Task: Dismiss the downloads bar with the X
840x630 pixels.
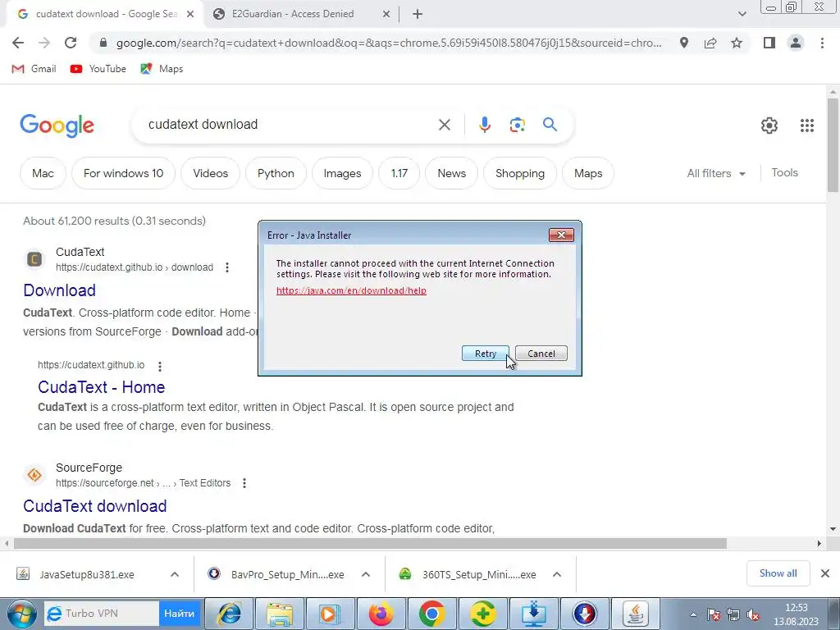Action: (x=825, y=573)
